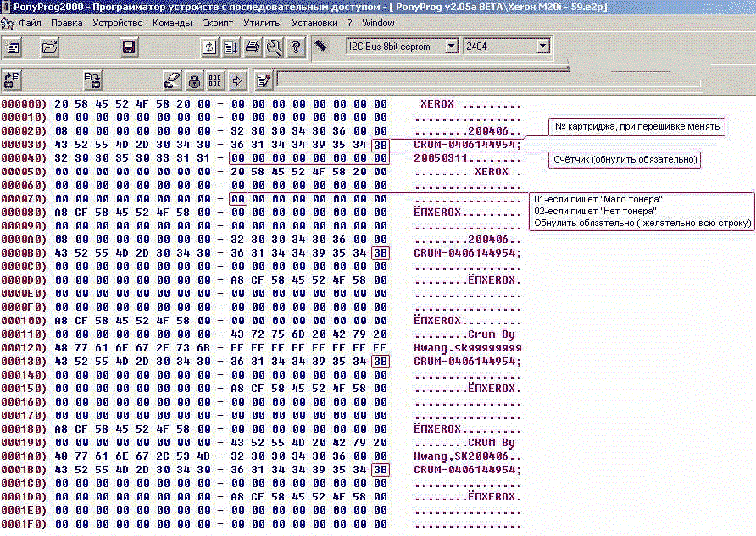Click hex bytes '48 77 61 6E 67 2C 53 4B'

coord(132,456)
